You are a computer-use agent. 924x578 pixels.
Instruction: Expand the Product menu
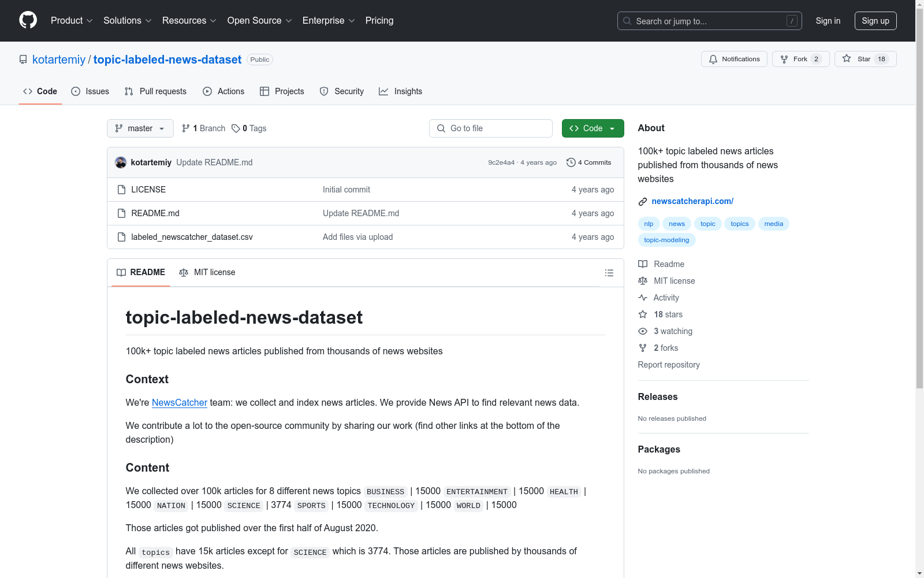(x=72, y=20)
